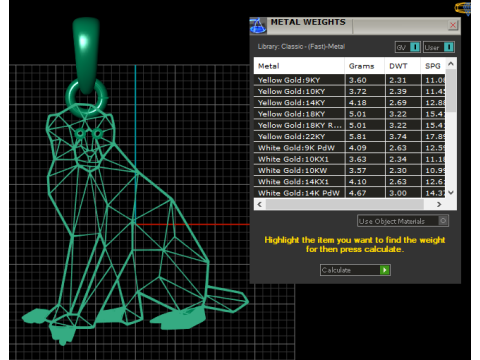Click the 4.18 grams value

coord(358,103)
